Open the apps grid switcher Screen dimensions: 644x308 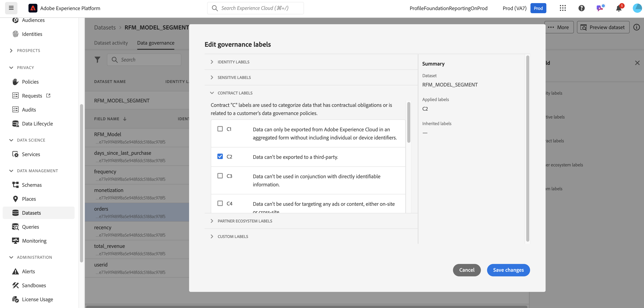pyautogui.click(x=562, y=8)
